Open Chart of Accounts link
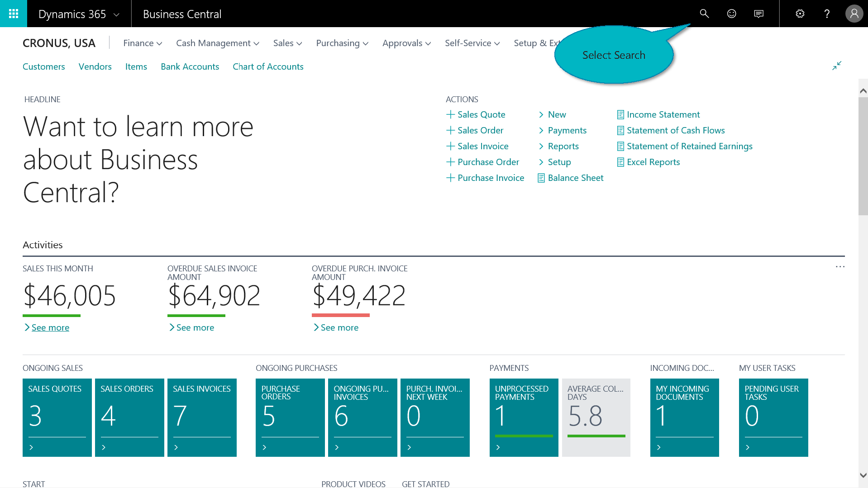The height and width of the screenshot is (488, 868). point(268,66)
